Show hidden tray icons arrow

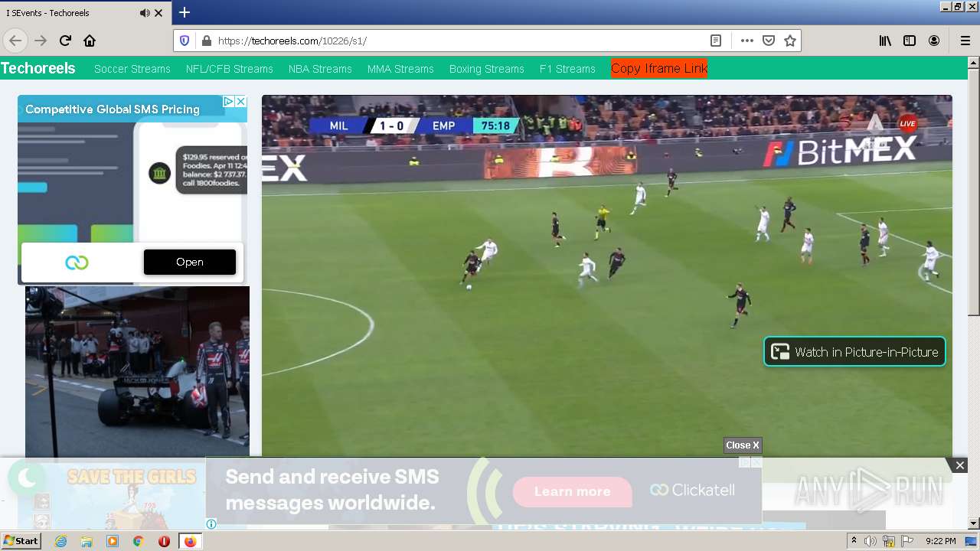click(854, 541)
